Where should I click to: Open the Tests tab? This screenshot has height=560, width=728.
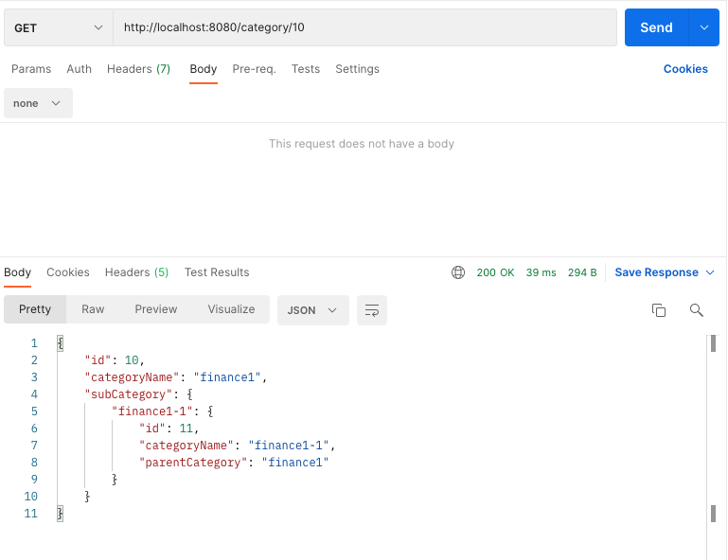306,69
